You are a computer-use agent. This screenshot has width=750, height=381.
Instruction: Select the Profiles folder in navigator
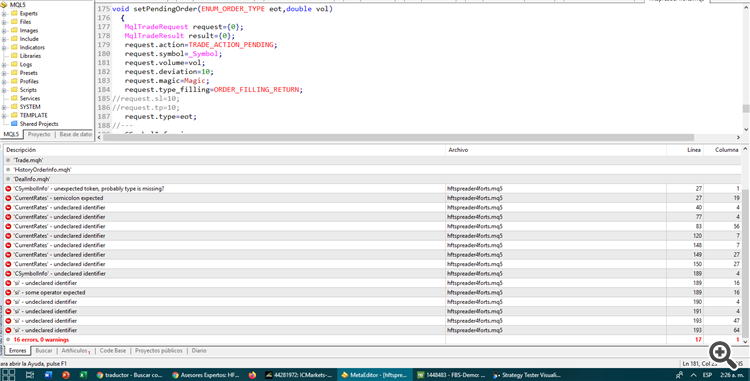click(x=29, y=81)
